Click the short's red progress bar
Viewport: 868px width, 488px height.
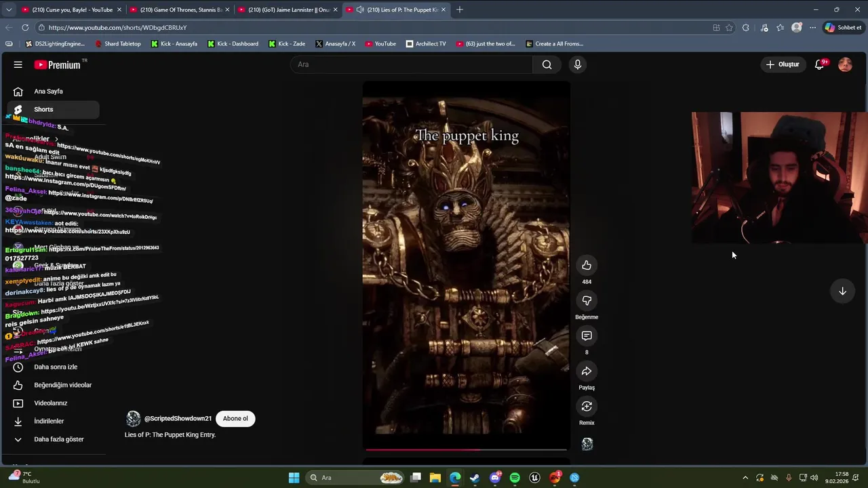(x=466, y=449)
